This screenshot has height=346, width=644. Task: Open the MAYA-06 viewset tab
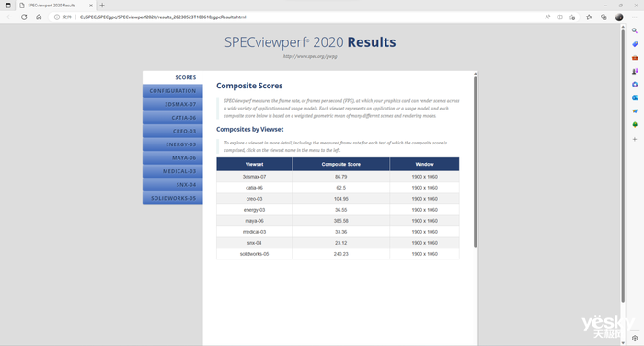point(173,157)
